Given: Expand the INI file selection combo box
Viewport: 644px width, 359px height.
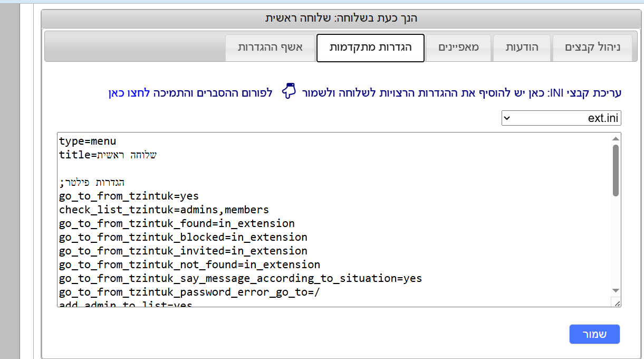Looking at the screenshot, I should (x=561, y=118).
